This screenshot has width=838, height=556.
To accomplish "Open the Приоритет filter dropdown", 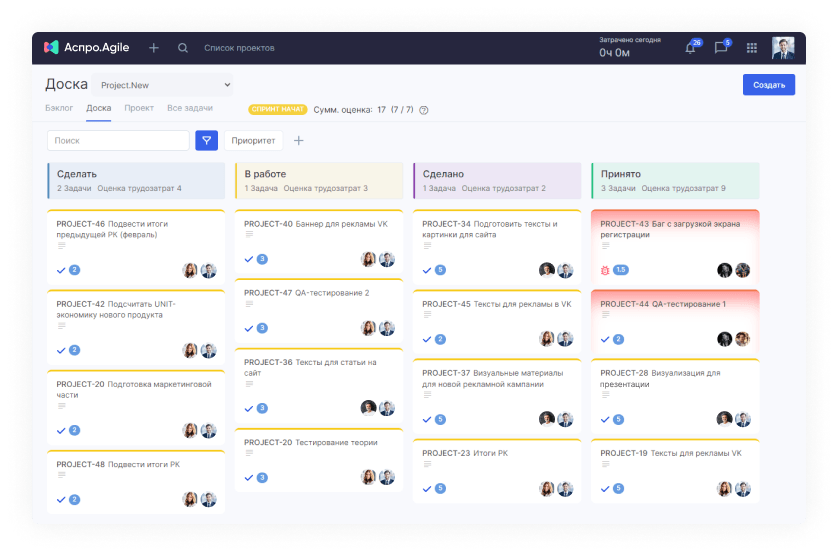I will click(x=253, y=141).
